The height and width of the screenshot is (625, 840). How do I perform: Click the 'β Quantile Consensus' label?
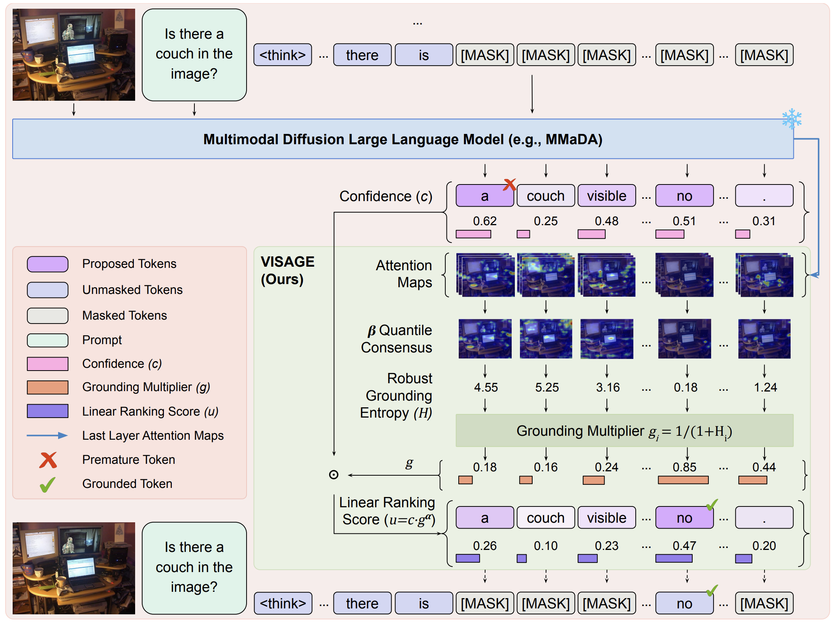[396, 339]
